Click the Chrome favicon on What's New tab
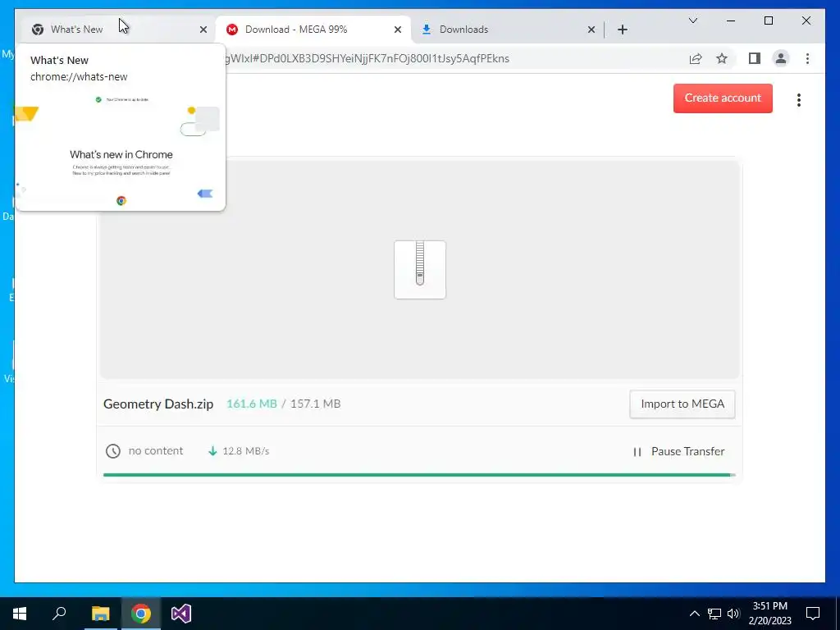This screenshot has height=630, width=840. 38,30
